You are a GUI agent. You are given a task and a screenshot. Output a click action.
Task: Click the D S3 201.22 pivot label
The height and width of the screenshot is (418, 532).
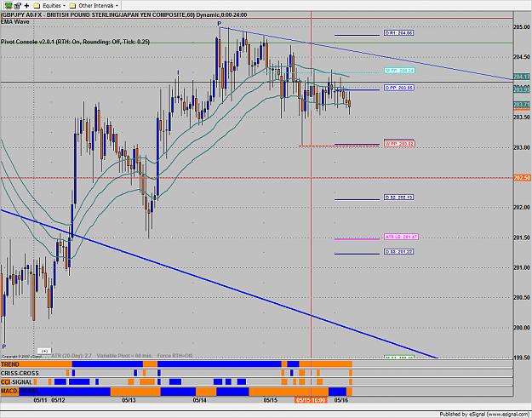(398, 252)
